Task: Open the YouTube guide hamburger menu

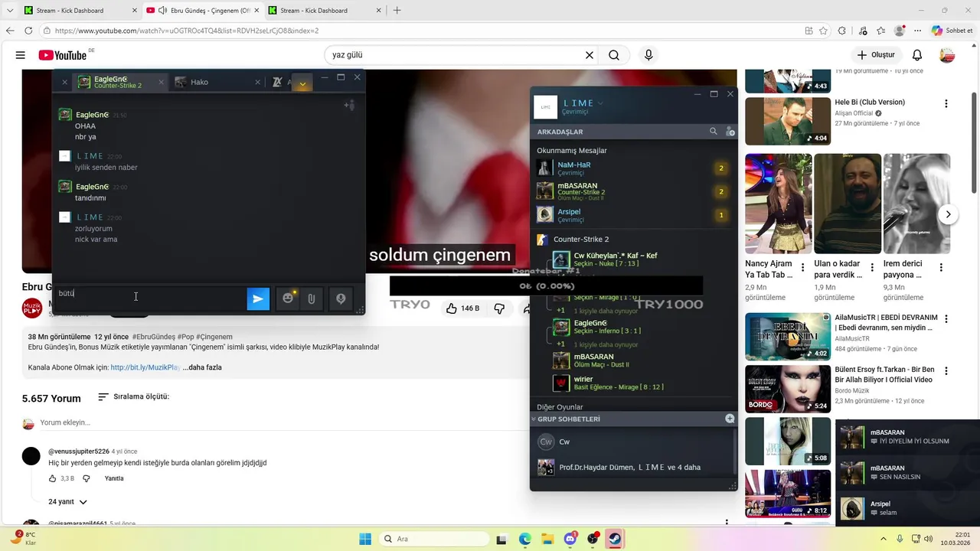Action: click(x=21, y=55)
